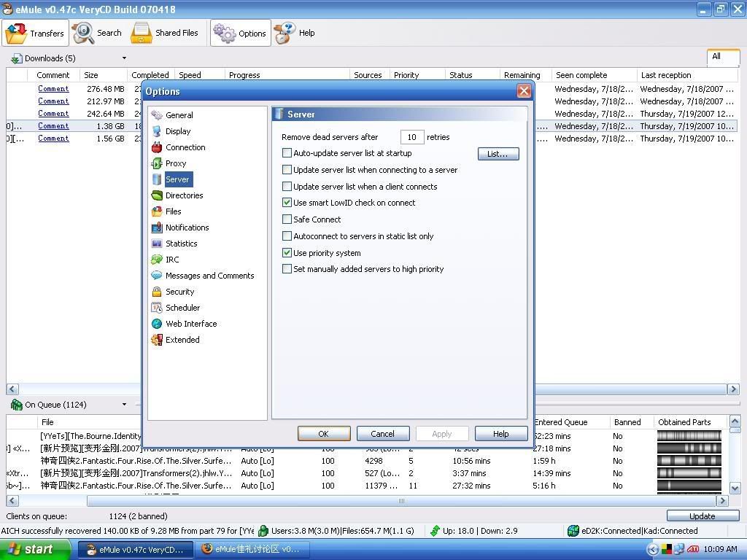747x560 pixels.
Task: Toggle Update server list when connecting to a server
Action: pyautogui.click(x=287, y=169)
